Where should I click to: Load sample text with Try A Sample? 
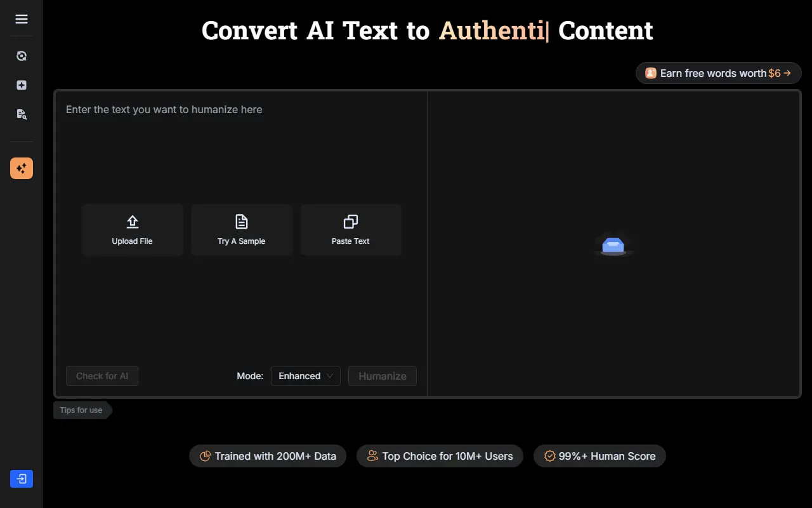tap(242, 230)
